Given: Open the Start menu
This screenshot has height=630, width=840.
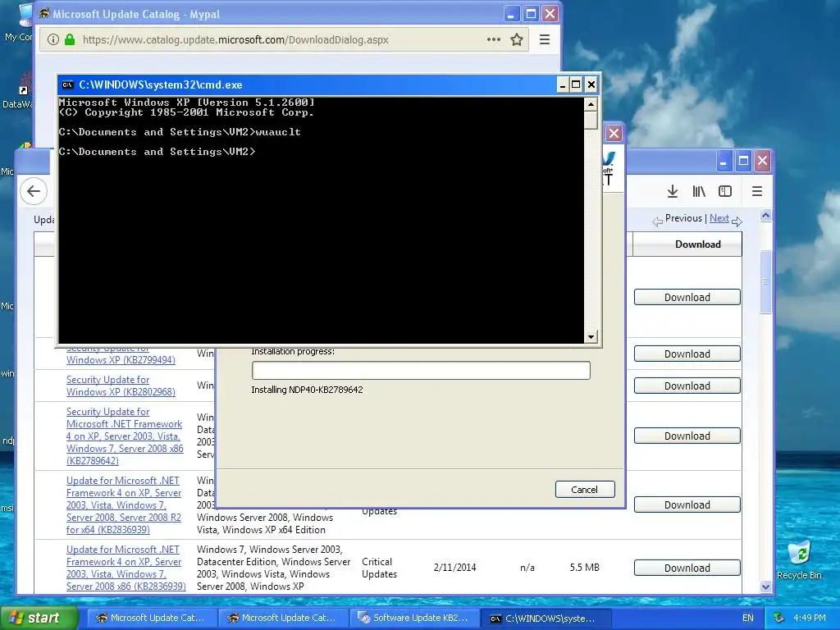Looking at the screenshot, I should click(x=39, y=618).
